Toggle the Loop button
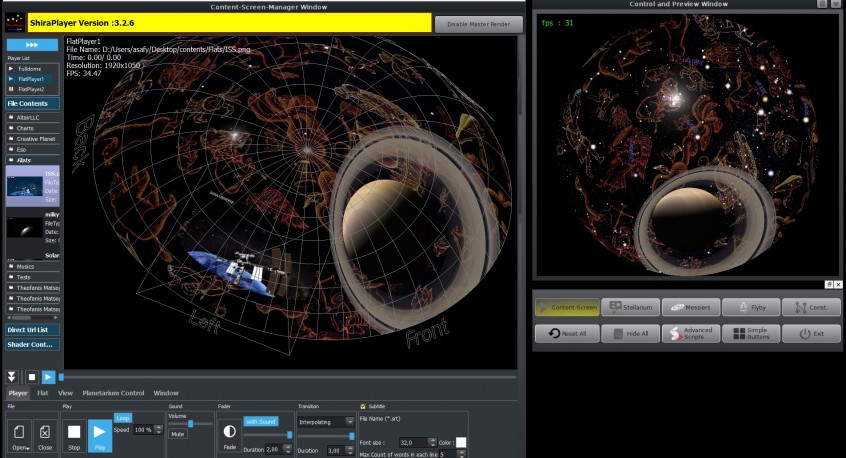The width and height of the screenshot is (846, 458). (x=123, y=418)
